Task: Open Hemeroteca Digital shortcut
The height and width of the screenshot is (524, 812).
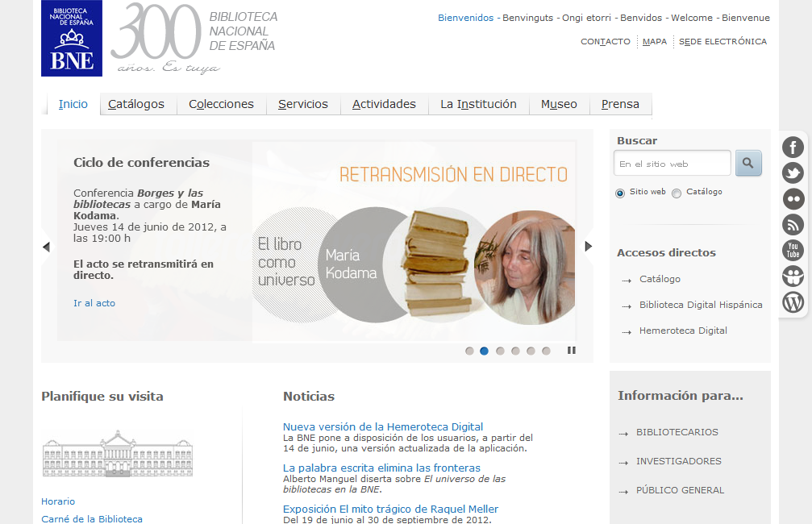Action: coord(683,331)
